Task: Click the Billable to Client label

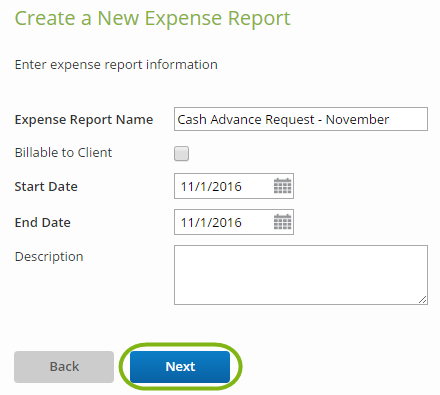Action: (x=63, y=153)
